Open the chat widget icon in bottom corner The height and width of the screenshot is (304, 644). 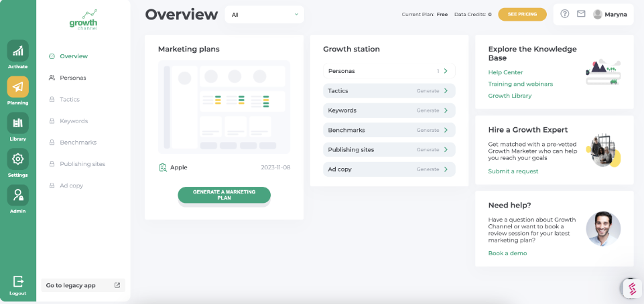pyautogui.click(x=633, y=289)
